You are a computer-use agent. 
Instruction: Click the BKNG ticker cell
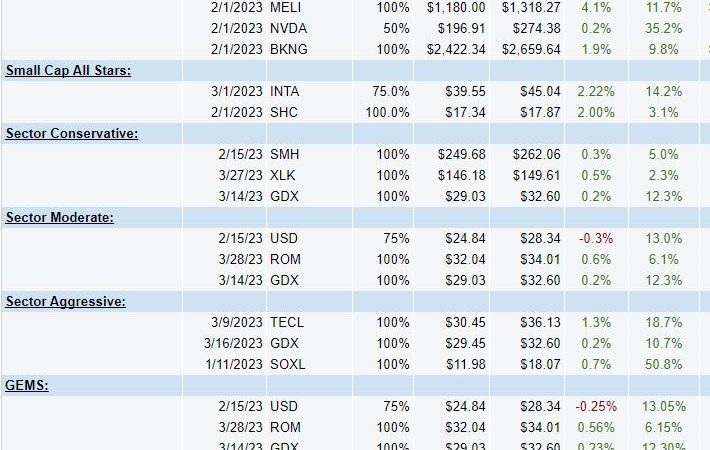coord(288,49)
